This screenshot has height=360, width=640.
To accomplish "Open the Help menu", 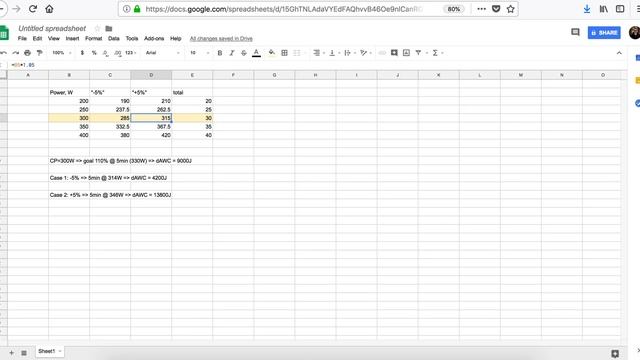I will pos(176,38).
